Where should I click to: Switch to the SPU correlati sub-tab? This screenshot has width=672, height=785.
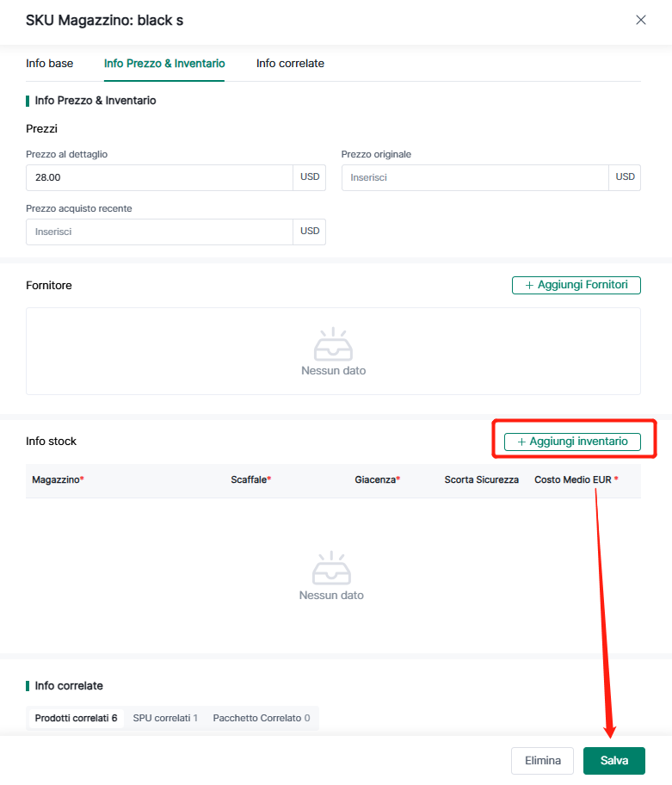click(165, 718)
